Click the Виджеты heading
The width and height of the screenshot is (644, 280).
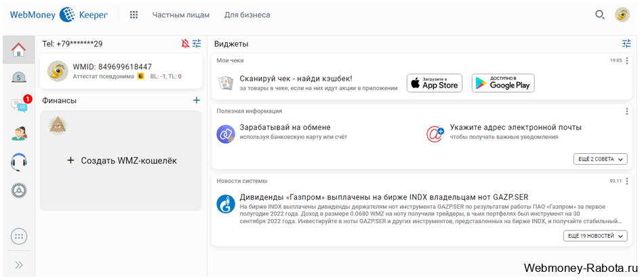point(231,44)
